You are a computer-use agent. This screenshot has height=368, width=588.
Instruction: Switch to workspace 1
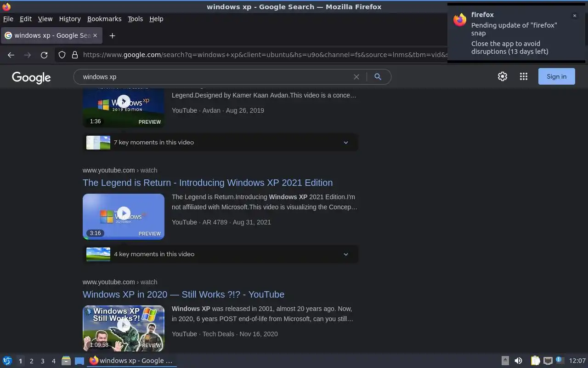point(20,361)
